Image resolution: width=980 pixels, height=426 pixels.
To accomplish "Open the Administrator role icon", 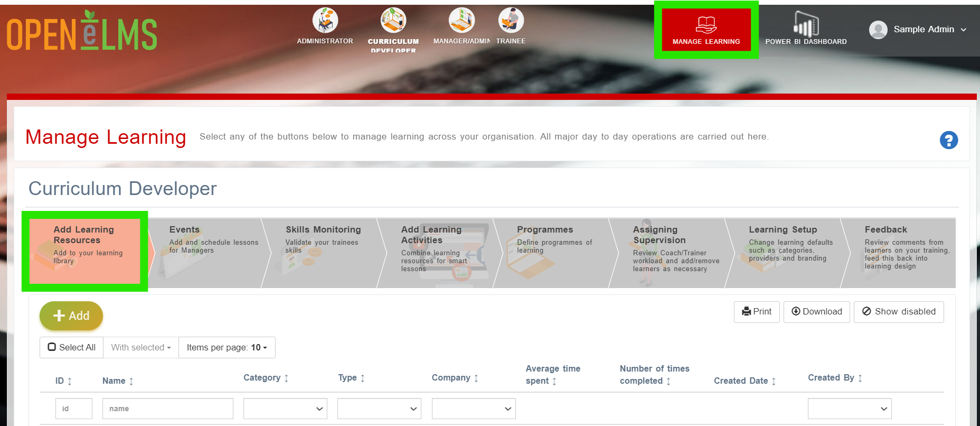I will [x=325, y=21].
